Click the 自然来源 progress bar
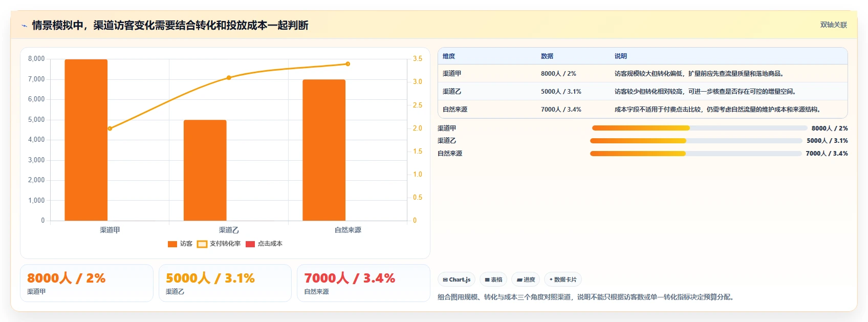The image size is (868, 322). [x=696, y=154]
